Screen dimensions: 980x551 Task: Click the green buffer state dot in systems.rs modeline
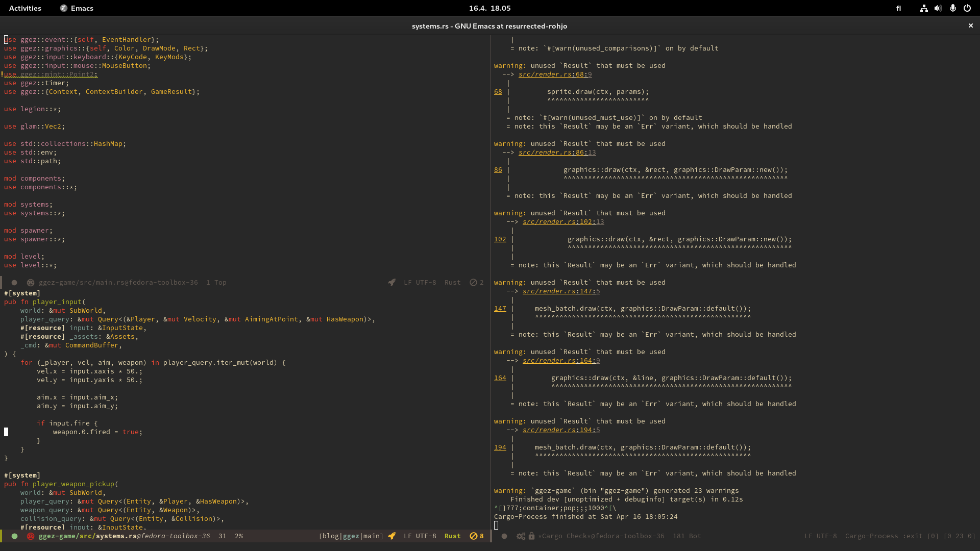(x=14, y=536)
